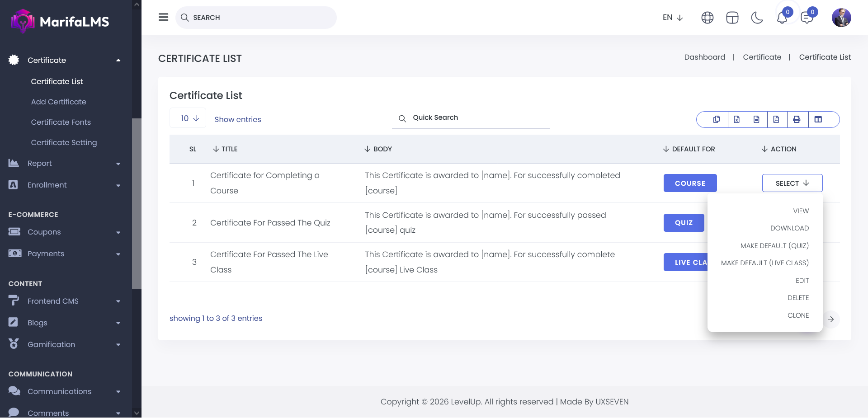868x418 pixels.
Task: Export certificate list as PDF
Action: [x=776, y=119]
